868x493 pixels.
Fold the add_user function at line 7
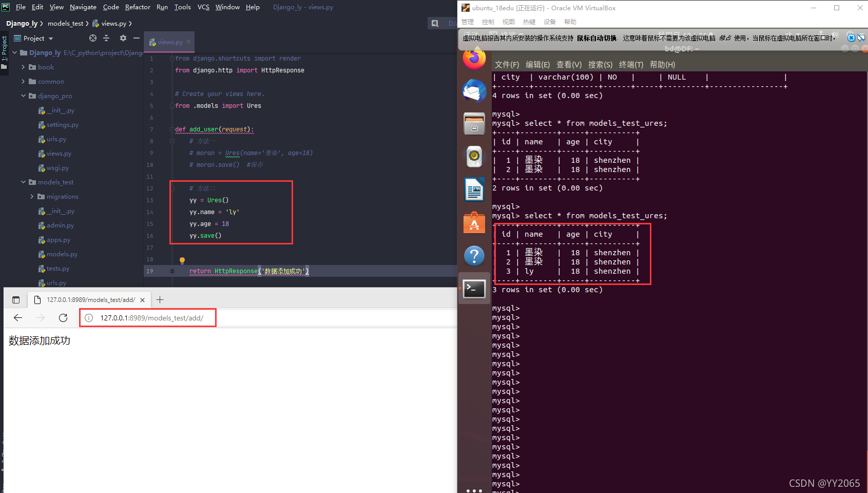[172, 129]
